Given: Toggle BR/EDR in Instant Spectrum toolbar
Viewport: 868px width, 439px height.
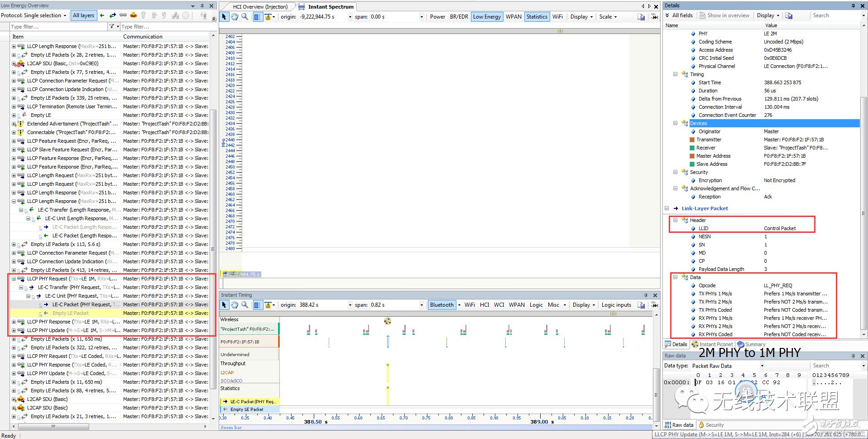Looking at the screenshot, I should [x=459, y=17].
